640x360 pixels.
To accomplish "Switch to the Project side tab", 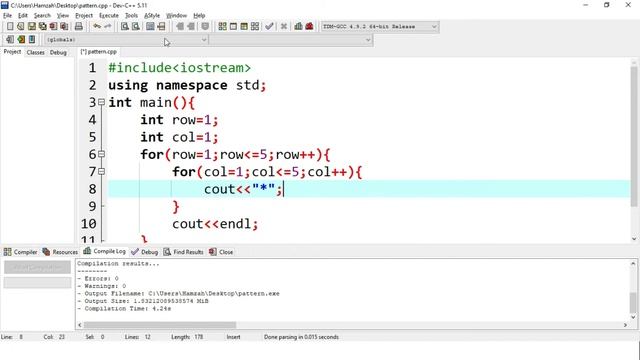I will pyautogui.click(x=12, y=52).
